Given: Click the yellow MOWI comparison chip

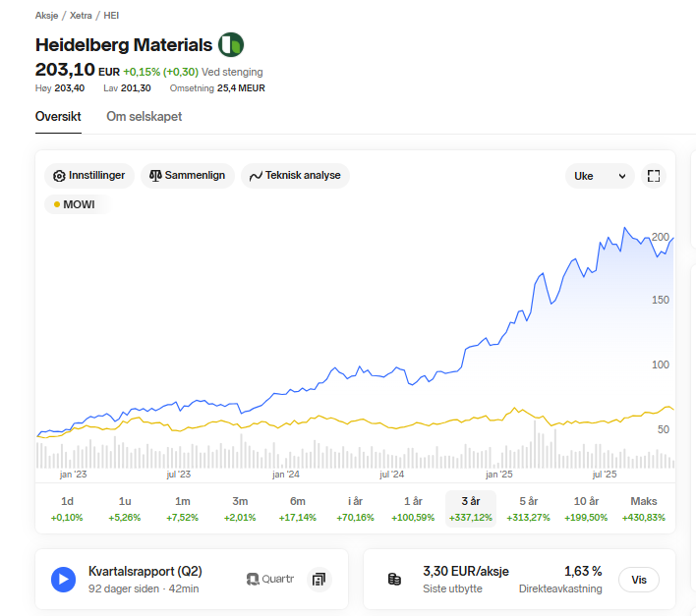Looking at the screenshot, I should coord(78,204).
